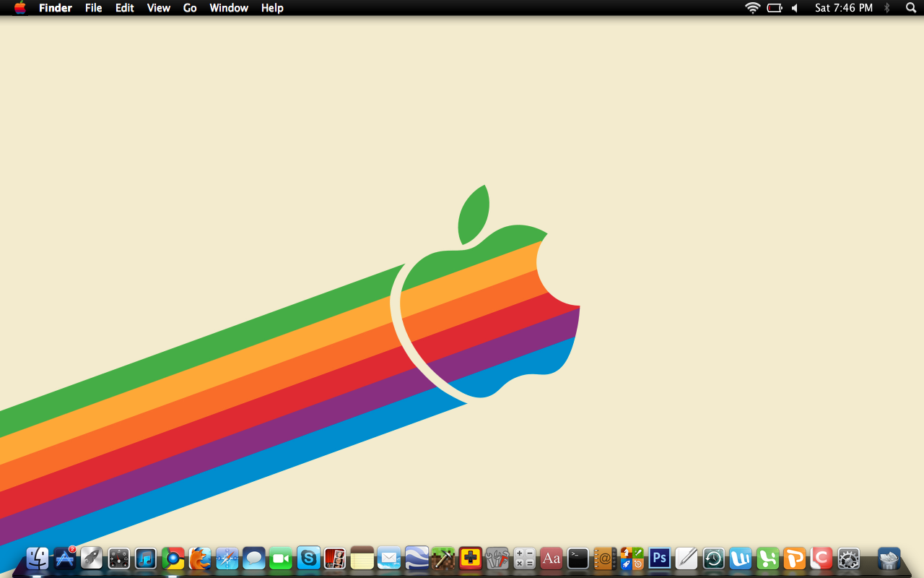Open the Apple menu
Image resolution: width=924 pixels, height=578 pixels.
(19, 8)
